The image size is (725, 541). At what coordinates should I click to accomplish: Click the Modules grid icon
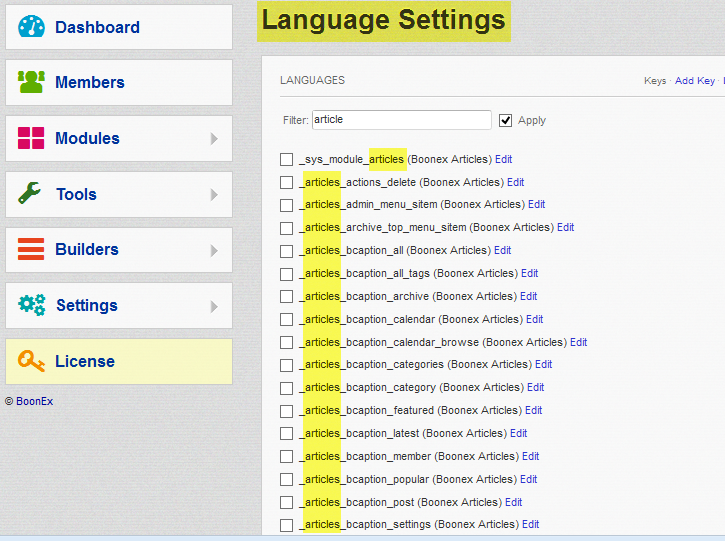pos(32,138)
